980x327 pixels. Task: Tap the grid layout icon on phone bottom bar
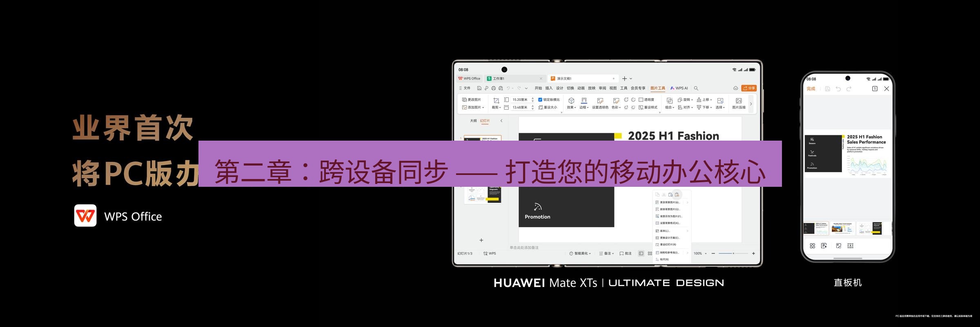pos(812,246)
